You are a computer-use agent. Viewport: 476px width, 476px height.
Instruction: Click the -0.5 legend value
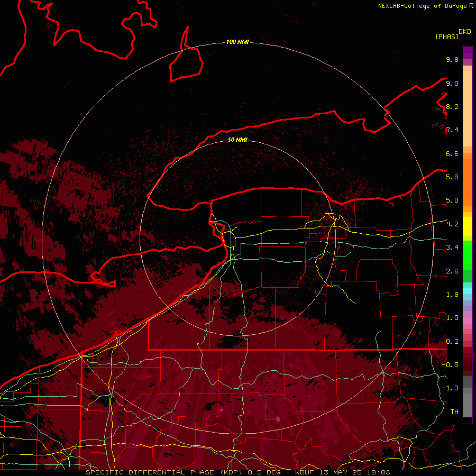[x=450, y=364]
